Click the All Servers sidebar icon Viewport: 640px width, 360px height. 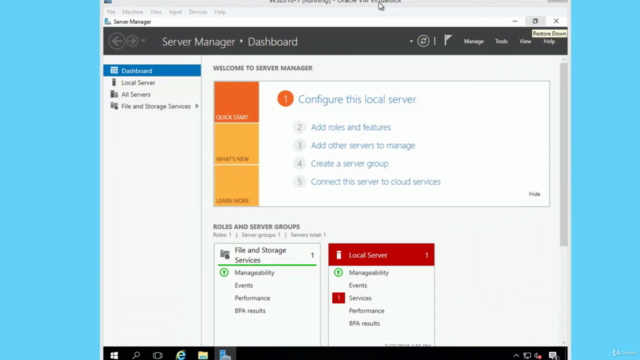pyautogui.click(x=114, y=94)
